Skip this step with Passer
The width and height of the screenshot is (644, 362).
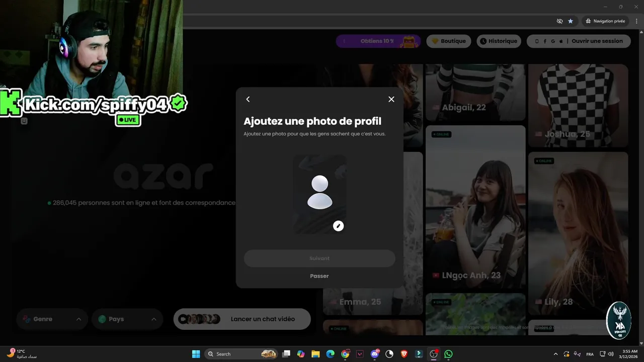click(319, 276)
